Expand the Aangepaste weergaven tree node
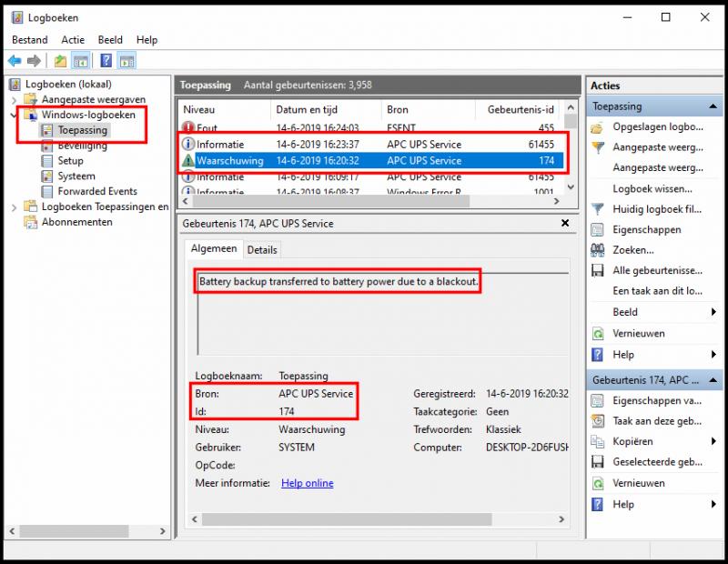The image size is (728, 564). point(15,100)
